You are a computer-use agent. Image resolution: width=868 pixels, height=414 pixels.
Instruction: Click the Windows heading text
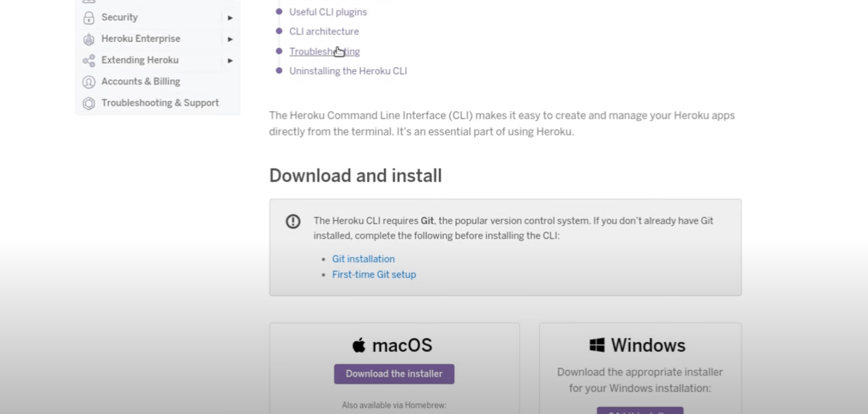point(648,345)
